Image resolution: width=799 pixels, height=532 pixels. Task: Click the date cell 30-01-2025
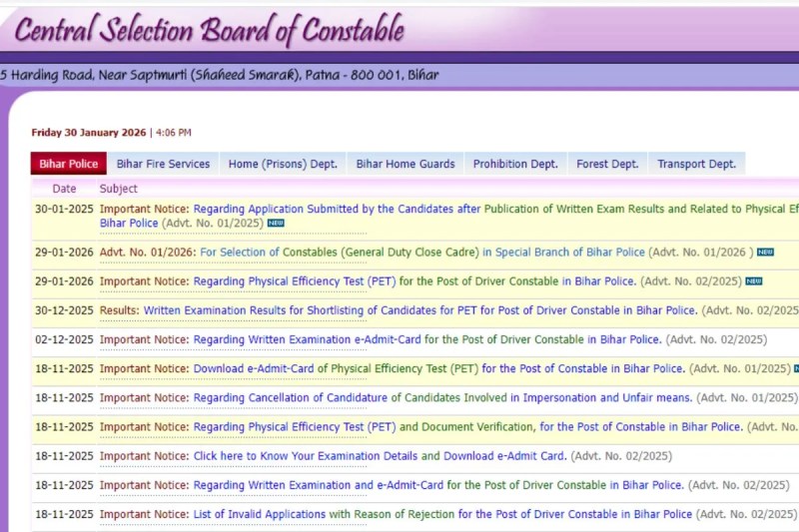coord(64,209)
